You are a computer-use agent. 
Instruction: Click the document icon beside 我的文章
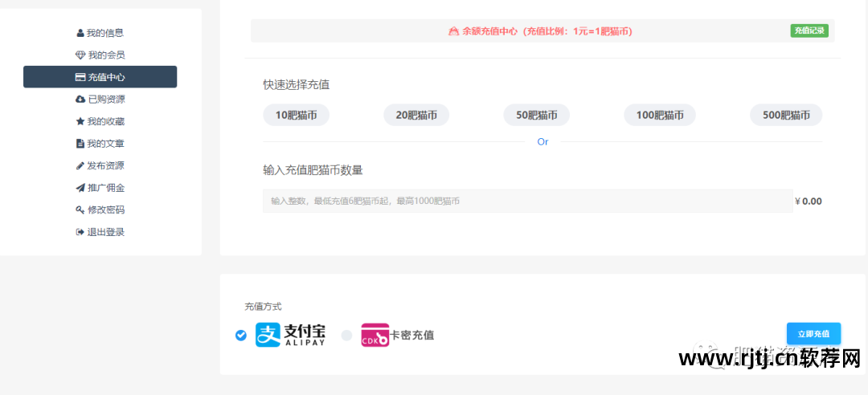pos(80,144)
